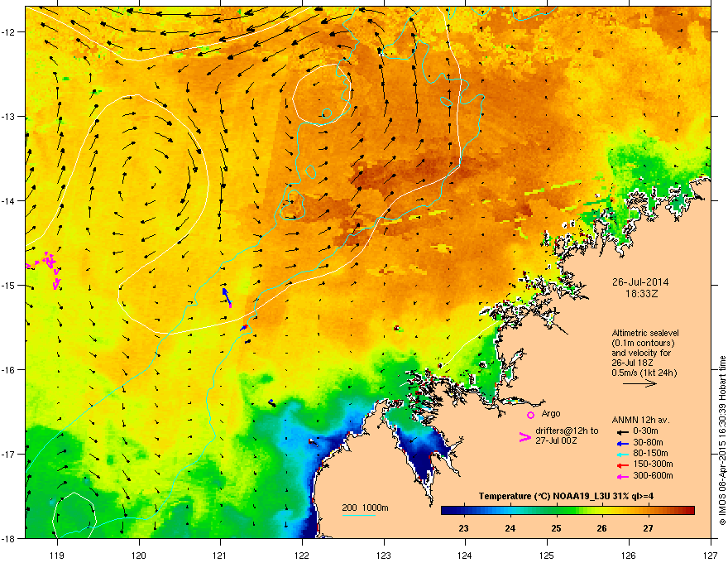Click the magenta Argo circle legend symbol
Screen dimensions: 728x563
pyautogui.click(x=530, y=415)
